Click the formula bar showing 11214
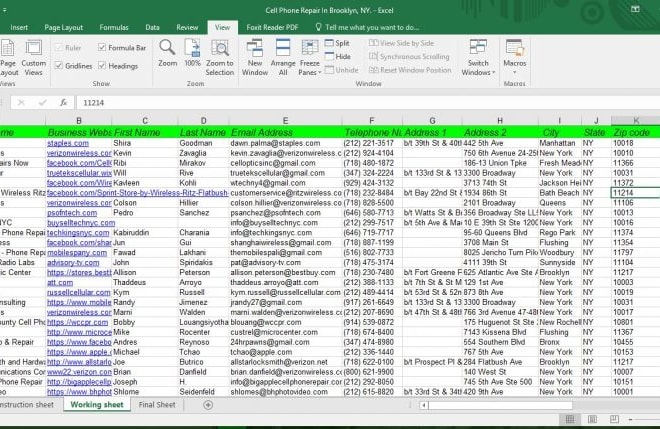 point(367,102)
